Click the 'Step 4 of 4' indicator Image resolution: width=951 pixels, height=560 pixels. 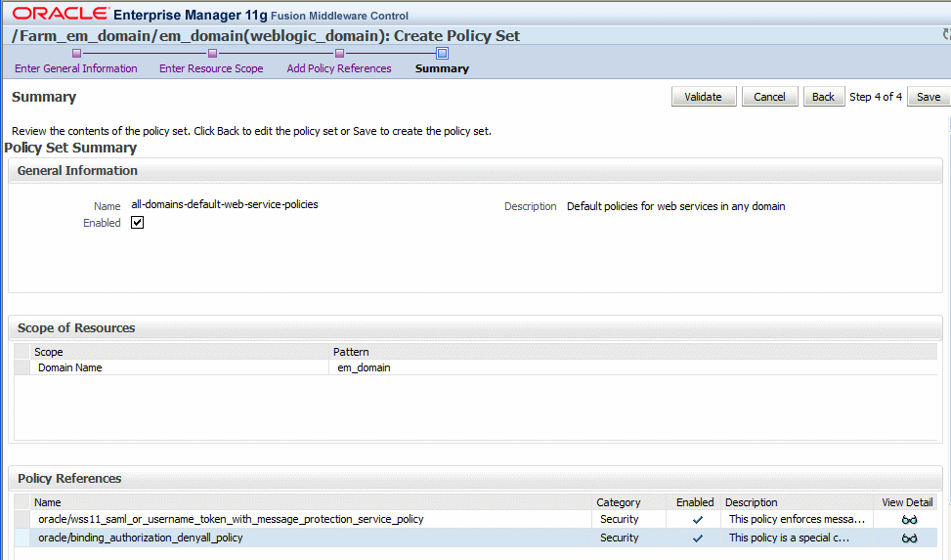pyautogui.click(x=876, y=97)
